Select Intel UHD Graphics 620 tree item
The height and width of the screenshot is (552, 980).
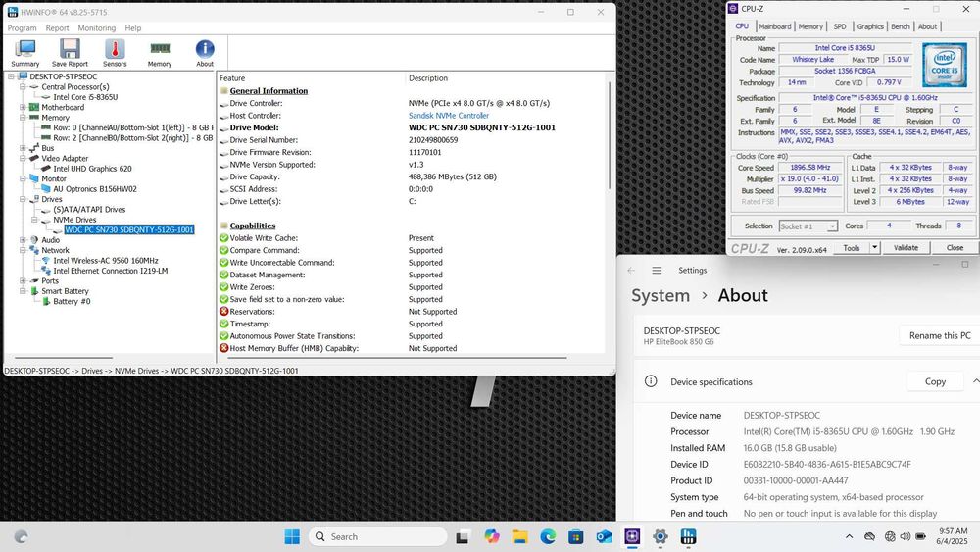[92, 169]
